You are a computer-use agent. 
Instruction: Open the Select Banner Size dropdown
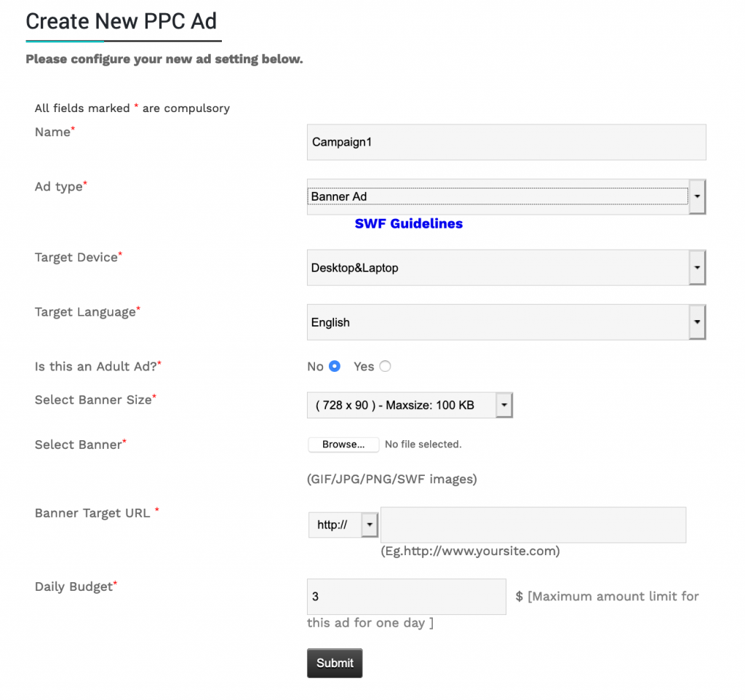[410, 405]
